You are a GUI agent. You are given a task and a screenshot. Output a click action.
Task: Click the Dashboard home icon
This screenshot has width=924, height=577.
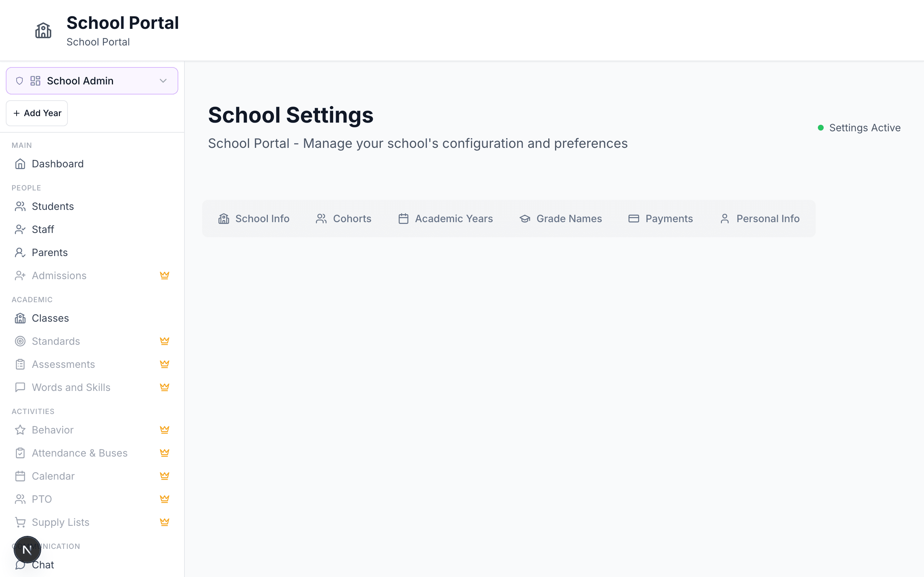click(20, 164)
